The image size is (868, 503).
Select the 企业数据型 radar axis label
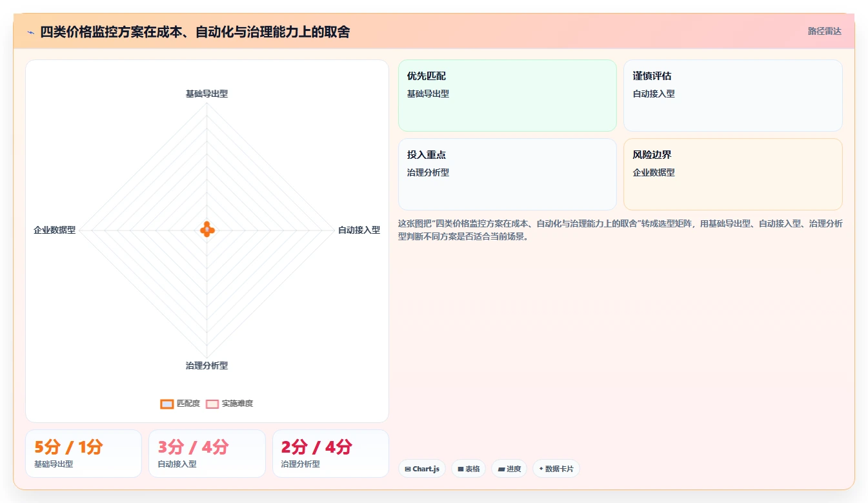[55, 230]
